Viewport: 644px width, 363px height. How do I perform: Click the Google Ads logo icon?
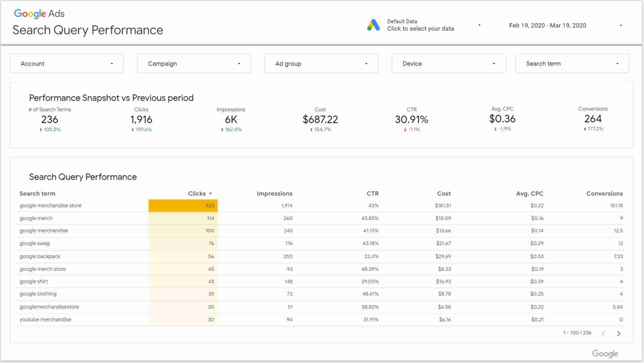click(373, 25)
